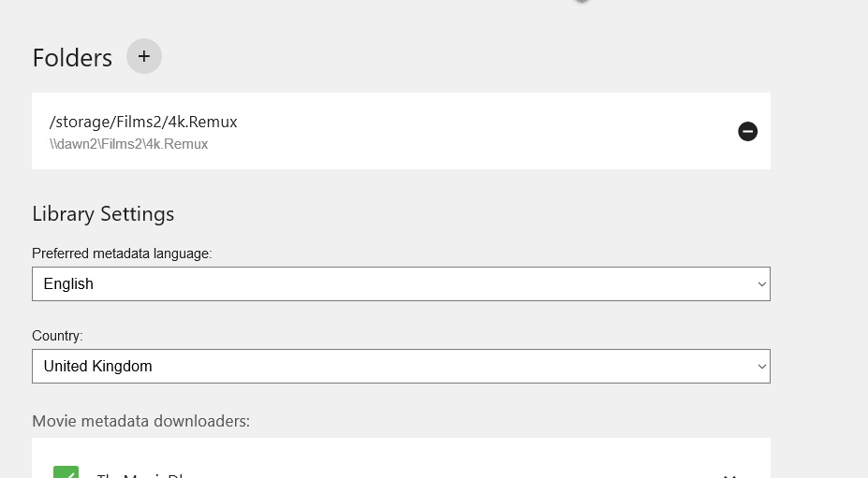
Task: Click the Preferred metadata language label
Action: (122, 253)
